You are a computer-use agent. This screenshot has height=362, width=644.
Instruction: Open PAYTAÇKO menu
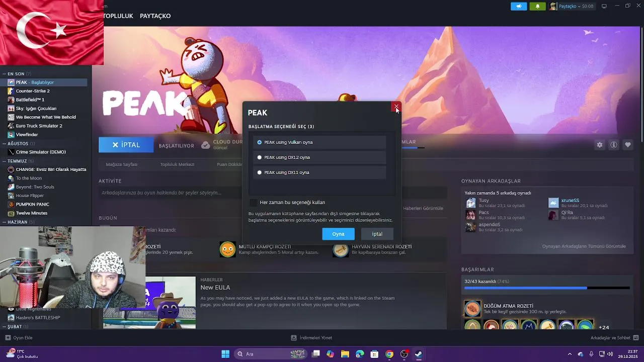coord(155,16)
